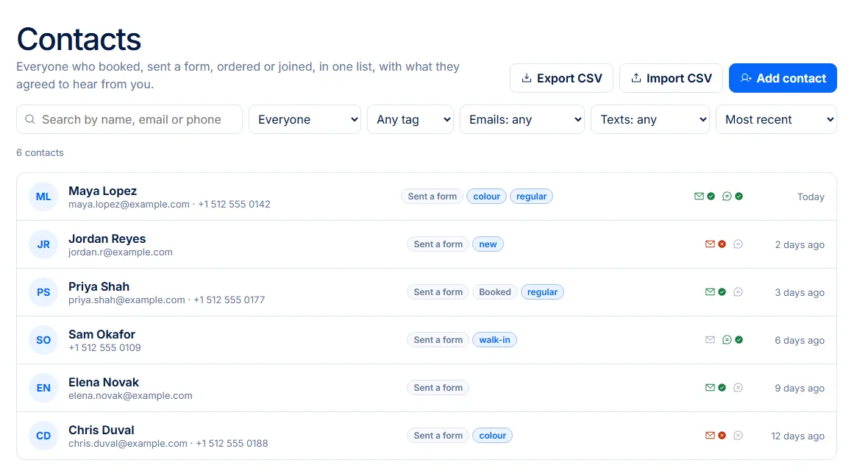868x471 pixels.
Task: Click the search by name field
Action: (129, 119)
